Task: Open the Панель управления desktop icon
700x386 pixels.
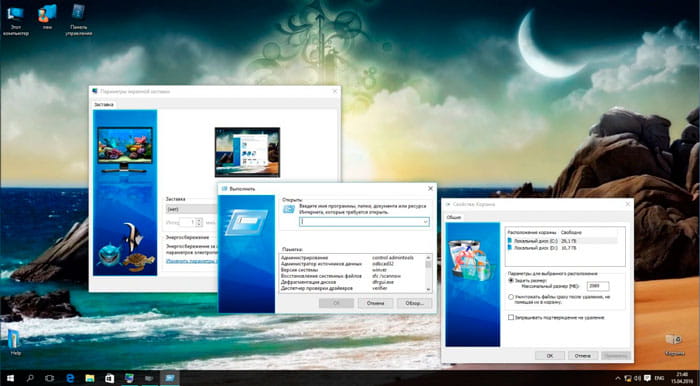Action: click(x=79, y=20)
